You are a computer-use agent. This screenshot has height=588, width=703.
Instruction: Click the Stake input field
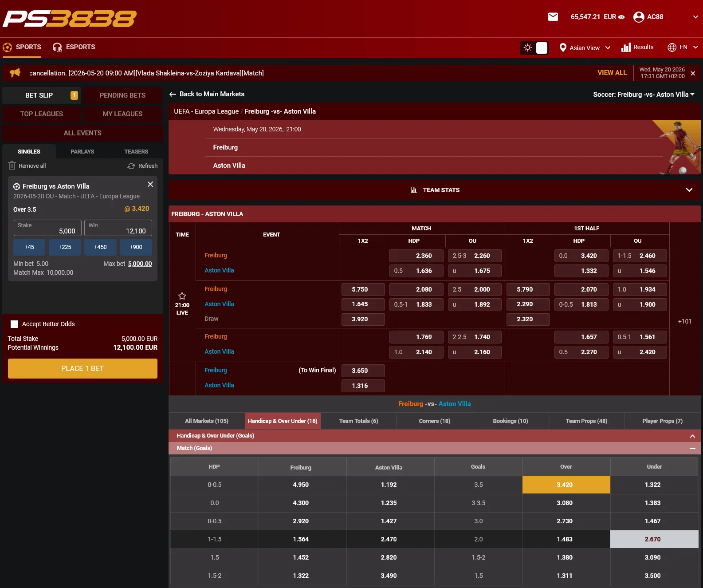click(47, 228)
